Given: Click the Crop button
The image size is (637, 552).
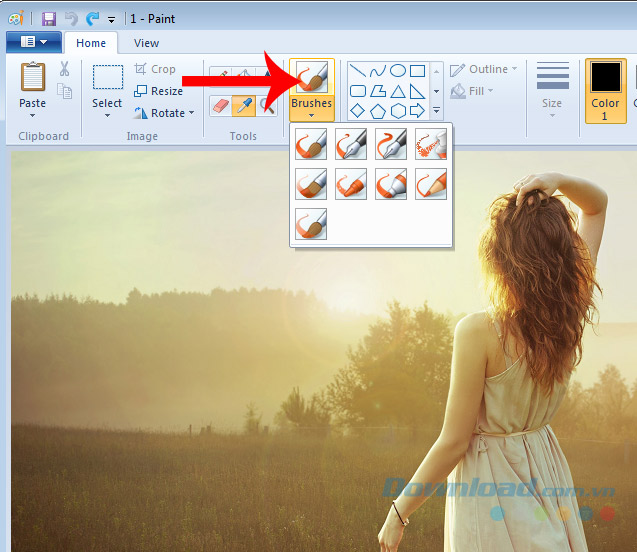Looking at the screenshot, I should (155, 69).
